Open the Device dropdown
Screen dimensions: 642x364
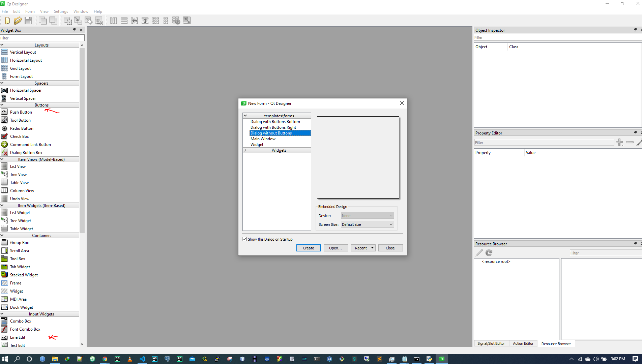pos(367,216)
